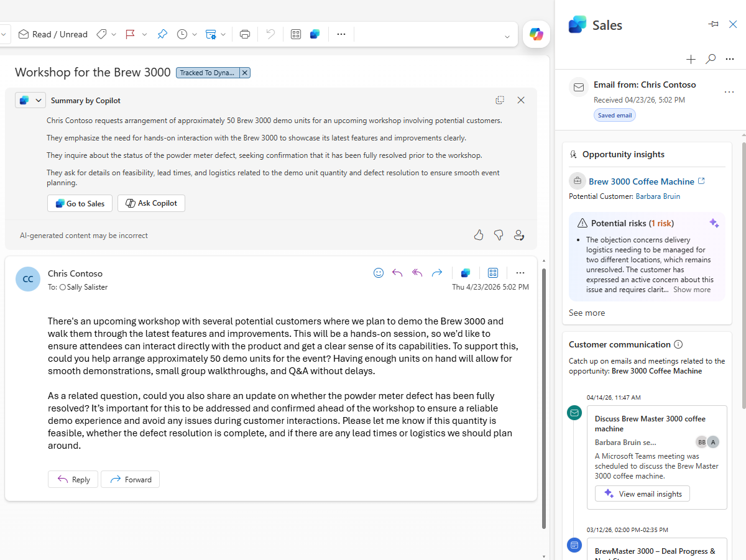Click the Forward button below the message

131,479
